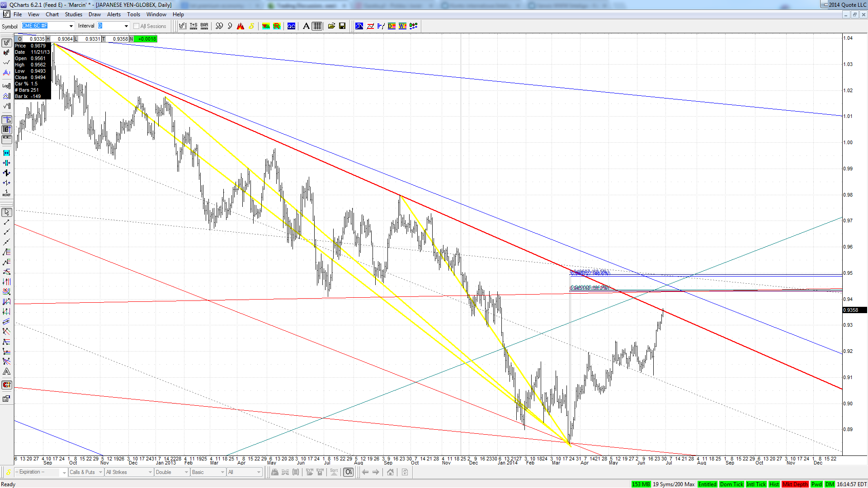Click the Time and Sales T+S icon
The height and width of the screenshot is (488, 868).
tap(193, 26)
